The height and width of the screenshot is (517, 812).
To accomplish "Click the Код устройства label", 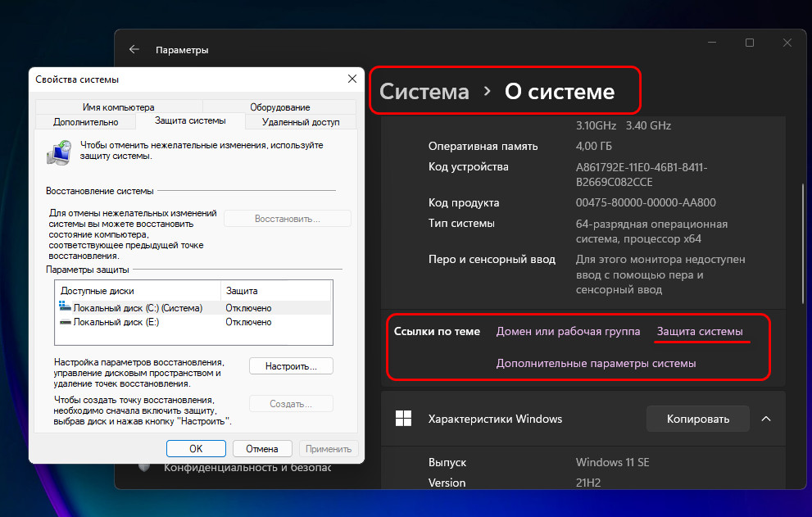I will pyautogui.click(x=468, y=167).
